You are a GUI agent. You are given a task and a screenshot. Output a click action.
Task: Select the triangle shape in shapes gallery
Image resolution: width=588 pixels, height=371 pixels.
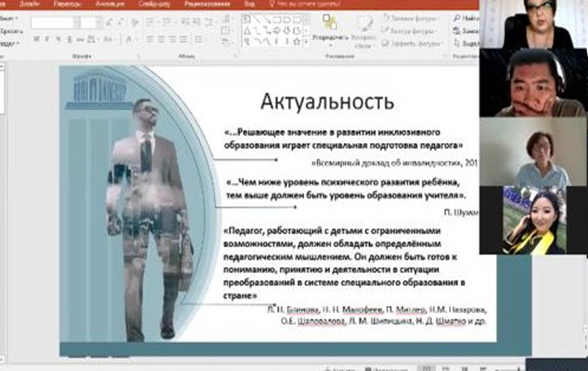(247, 30)
